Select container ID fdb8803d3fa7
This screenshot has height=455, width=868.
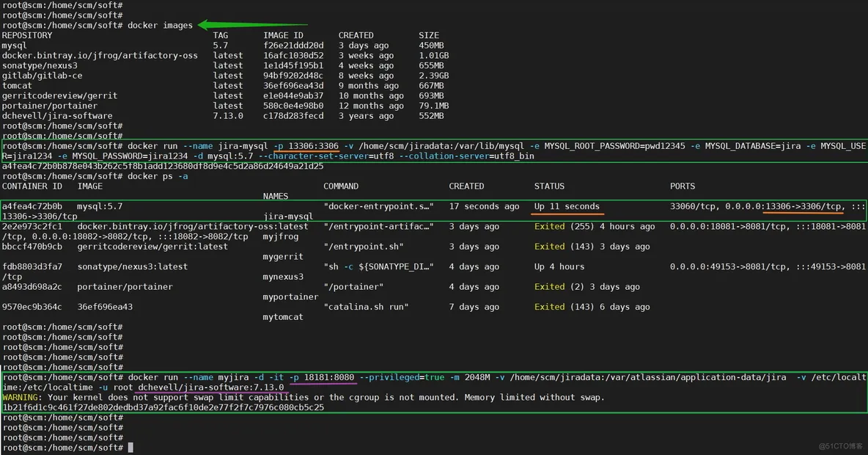click(x=32, y=266)
